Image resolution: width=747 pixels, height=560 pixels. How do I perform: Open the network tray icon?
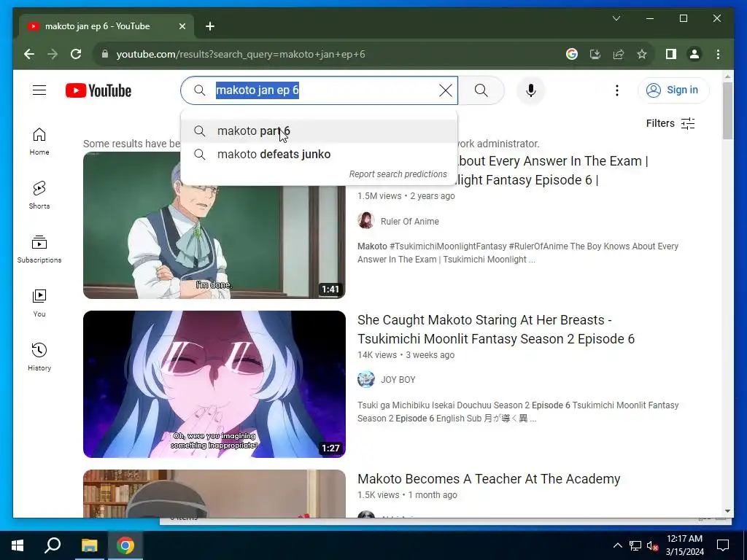635,545
